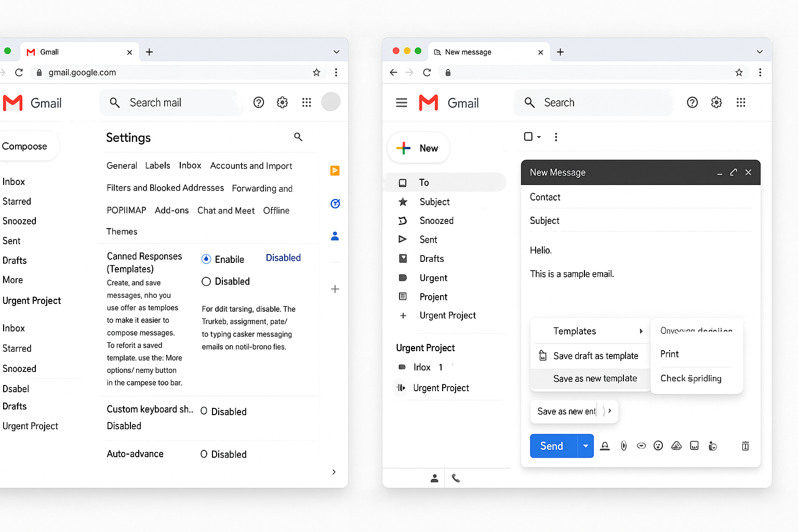
Task: Open Add-ons settings tab
Action: coord(171,210)
